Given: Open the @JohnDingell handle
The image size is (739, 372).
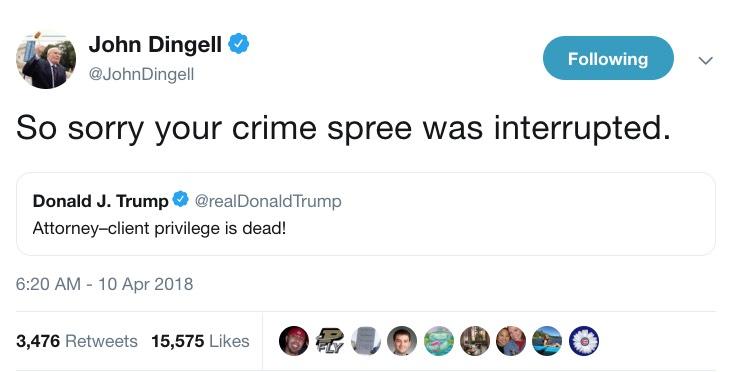Looking at the screenshot, I should (x=141, y=74).
